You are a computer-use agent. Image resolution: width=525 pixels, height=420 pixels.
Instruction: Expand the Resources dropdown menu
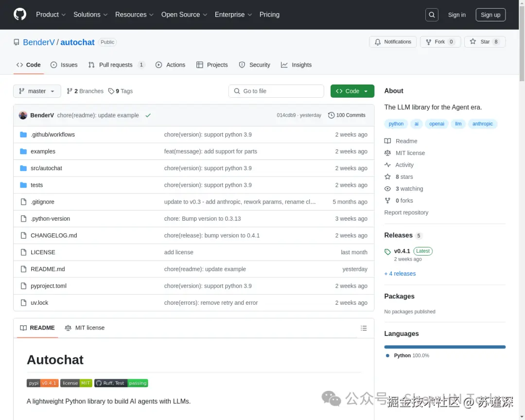pyautogui.click(x=134, y=15)
